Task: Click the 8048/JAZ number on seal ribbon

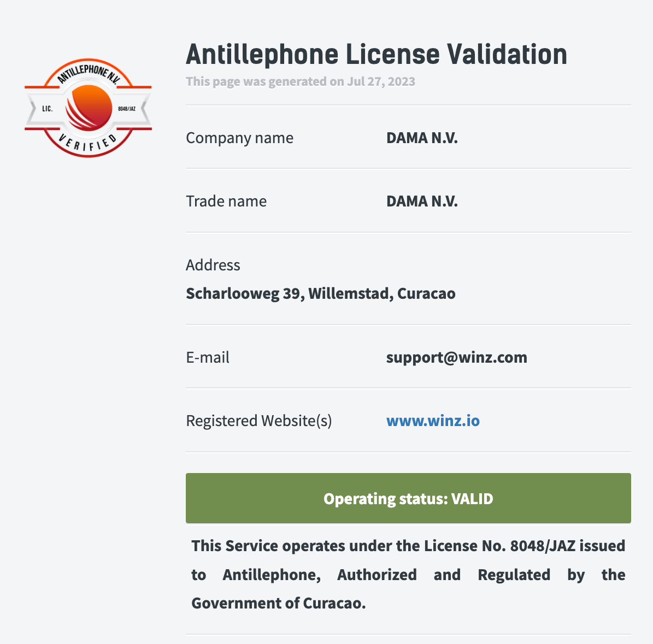Action: coord(127,109)
